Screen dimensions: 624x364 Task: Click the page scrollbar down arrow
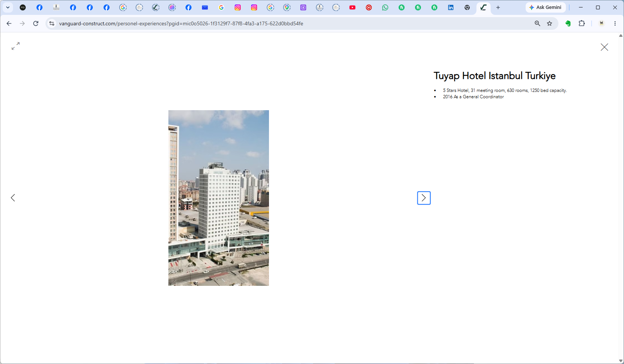[621, 361]
